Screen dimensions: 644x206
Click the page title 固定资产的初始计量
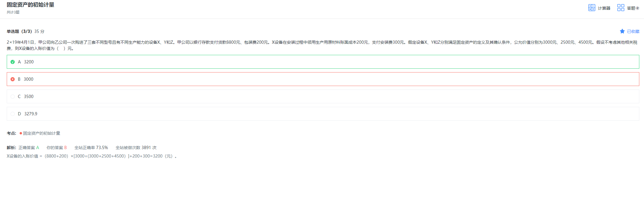(x=30, y=5)
